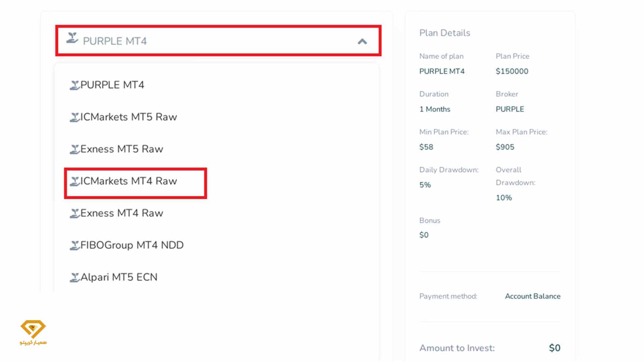This screenshot has width=644, height=362.
Task: Click the icon beside Exness MT4 Raw
Action: tap(74, 213)
